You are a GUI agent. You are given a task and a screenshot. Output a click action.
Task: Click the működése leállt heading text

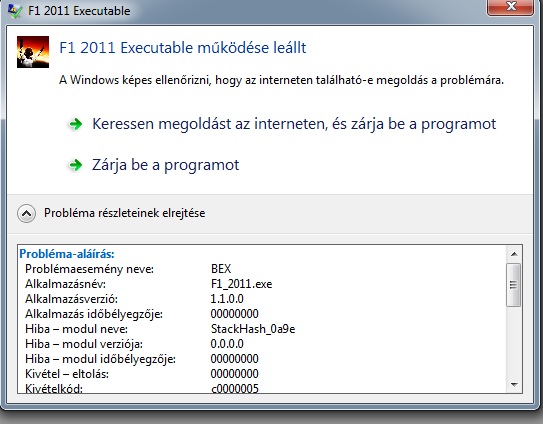(252, 47)
